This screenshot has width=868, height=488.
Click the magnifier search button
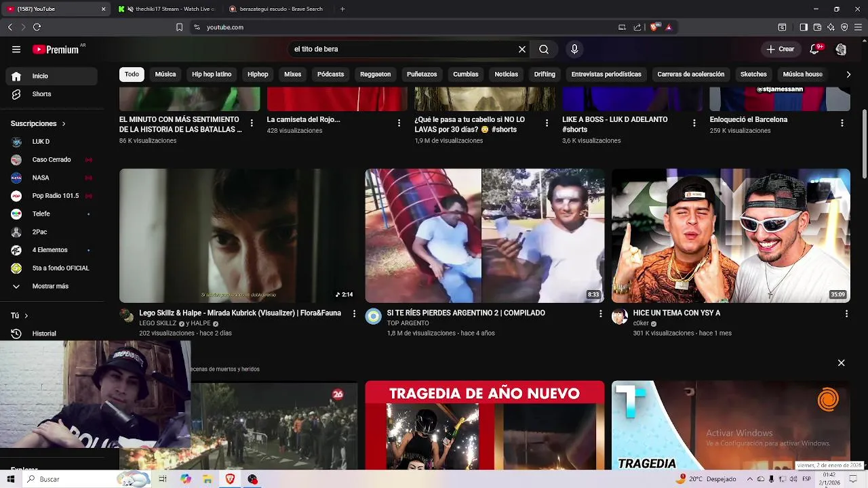click(544, 49)
